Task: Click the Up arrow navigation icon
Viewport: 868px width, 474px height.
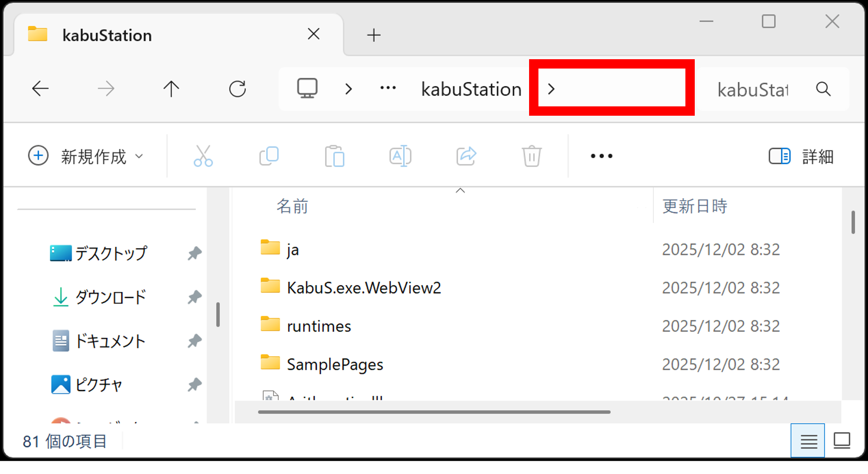Action: coord(171,88)
